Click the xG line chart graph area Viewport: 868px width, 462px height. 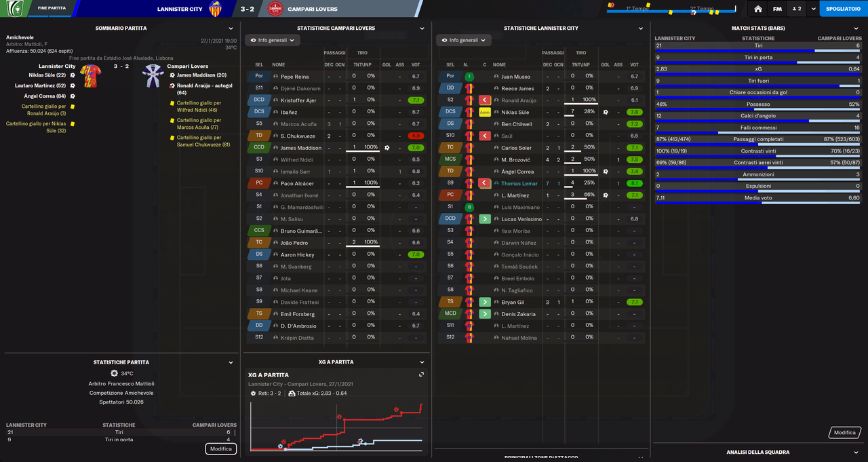pyautogui.click(x=336, y=425)
